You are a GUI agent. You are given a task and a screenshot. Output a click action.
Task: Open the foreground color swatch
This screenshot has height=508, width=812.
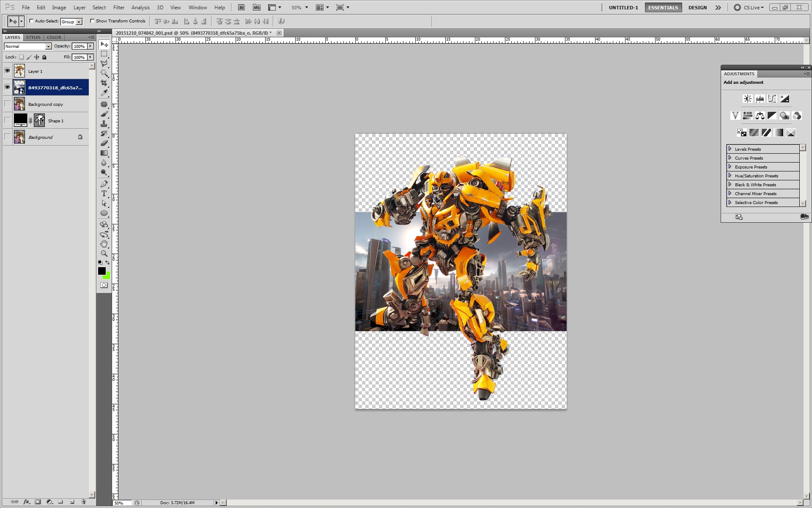(x=101, y=271)
